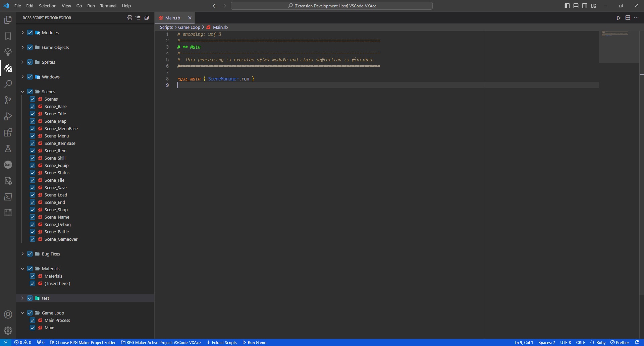Go back with navigation arrow
This screenshot has height=346, width=644.
click(x=215, y=6)
